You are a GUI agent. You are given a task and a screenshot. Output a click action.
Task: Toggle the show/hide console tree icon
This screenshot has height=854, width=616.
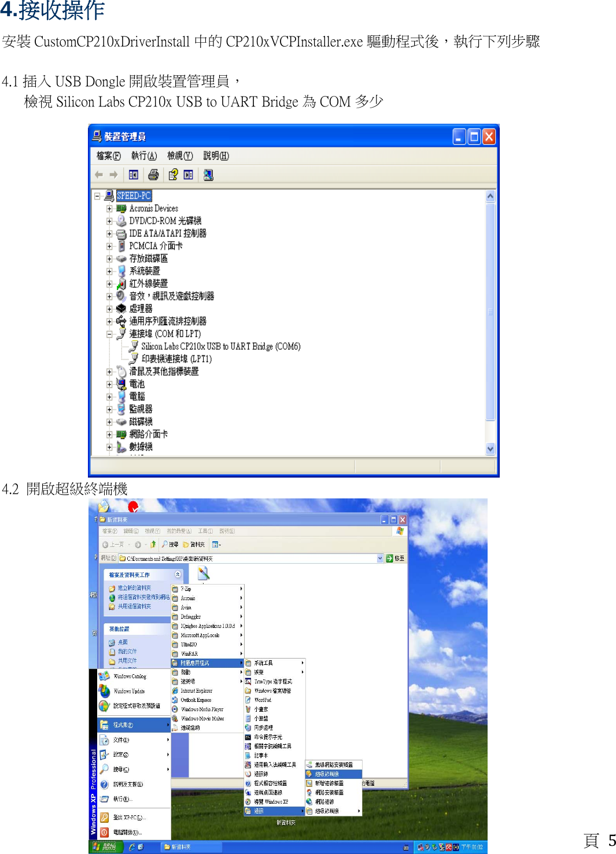pyautogui.click(x=134, y=175)
